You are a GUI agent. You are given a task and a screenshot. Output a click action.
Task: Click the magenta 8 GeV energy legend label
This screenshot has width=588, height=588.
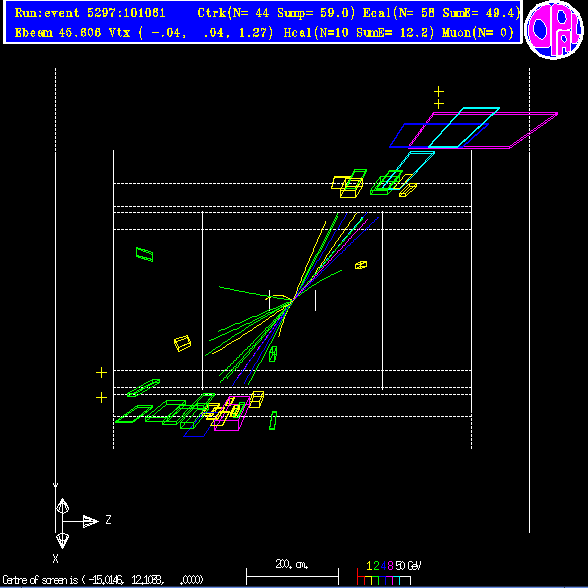tap(390, 566)
